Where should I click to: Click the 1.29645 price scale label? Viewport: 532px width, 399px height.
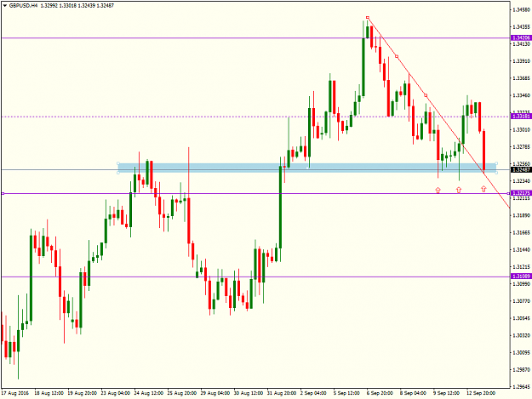(522, 386)
